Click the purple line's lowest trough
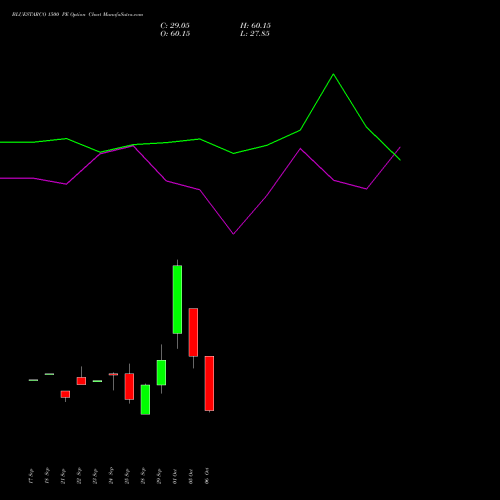This screenshot has width=500, height=500. (x=233, y=234)
